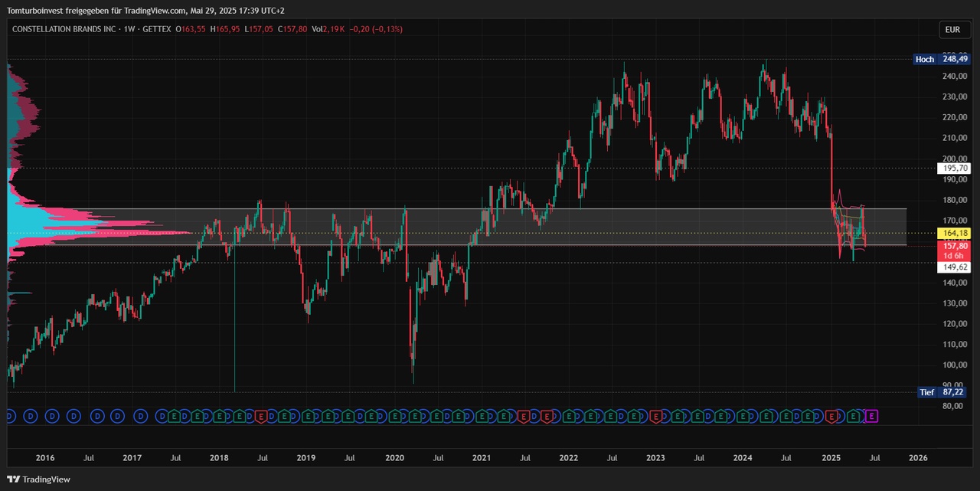Click the 2020 time axis label
The image size is (980, 491).
coord(394,458)
